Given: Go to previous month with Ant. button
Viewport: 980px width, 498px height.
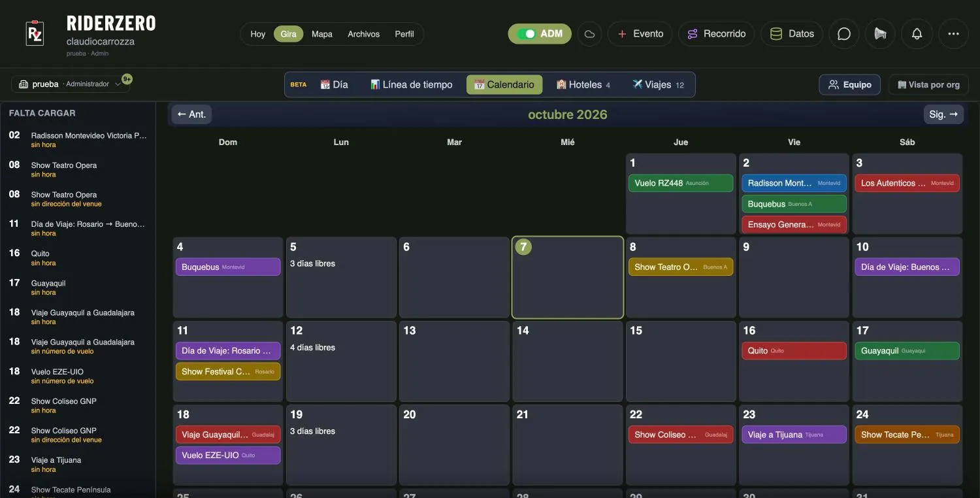Looking at the screenshot, I should (191, 114).
